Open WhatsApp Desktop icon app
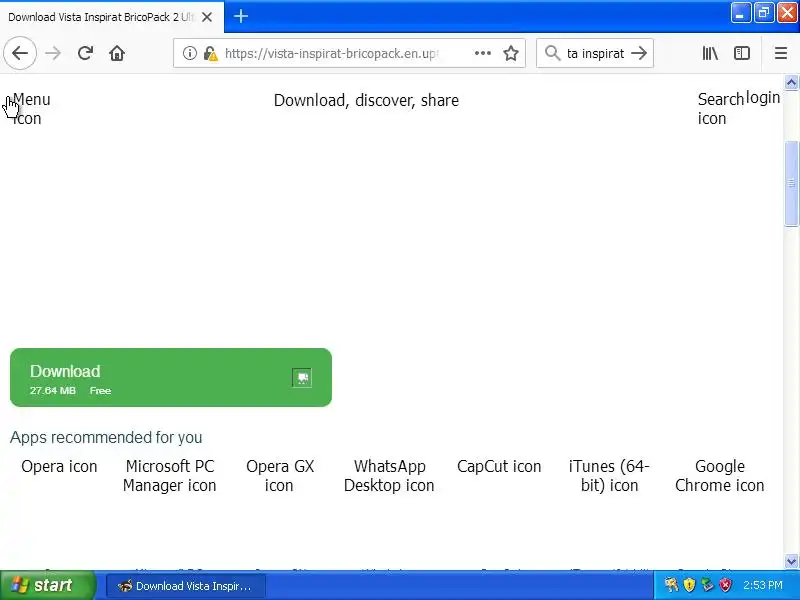800x600 pixels. click(389, 476)
